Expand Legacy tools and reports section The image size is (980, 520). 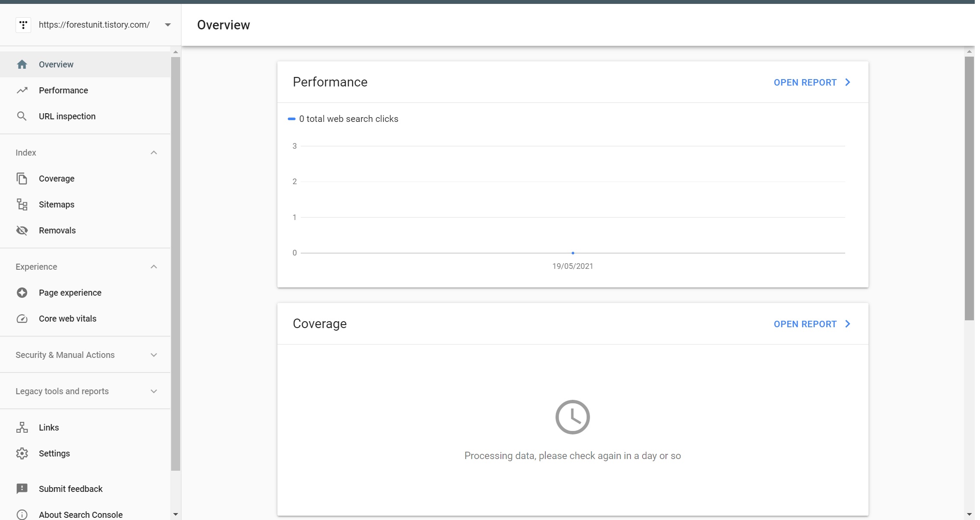(x=153, y=391)
